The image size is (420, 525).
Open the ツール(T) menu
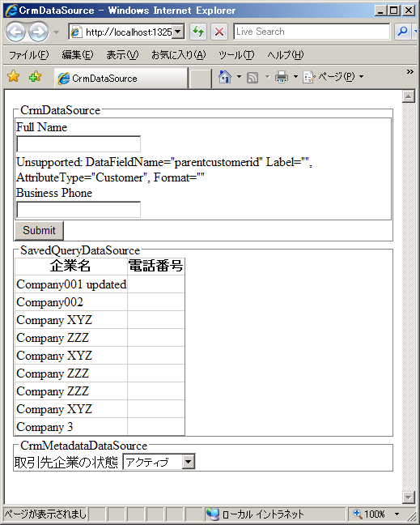236,55
